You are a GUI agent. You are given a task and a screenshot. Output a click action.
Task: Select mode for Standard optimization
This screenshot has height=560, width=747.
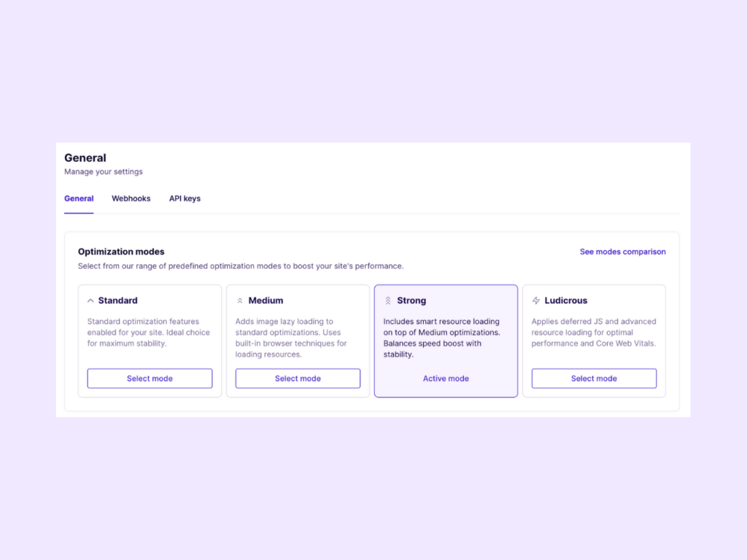[x=150, y=378]
